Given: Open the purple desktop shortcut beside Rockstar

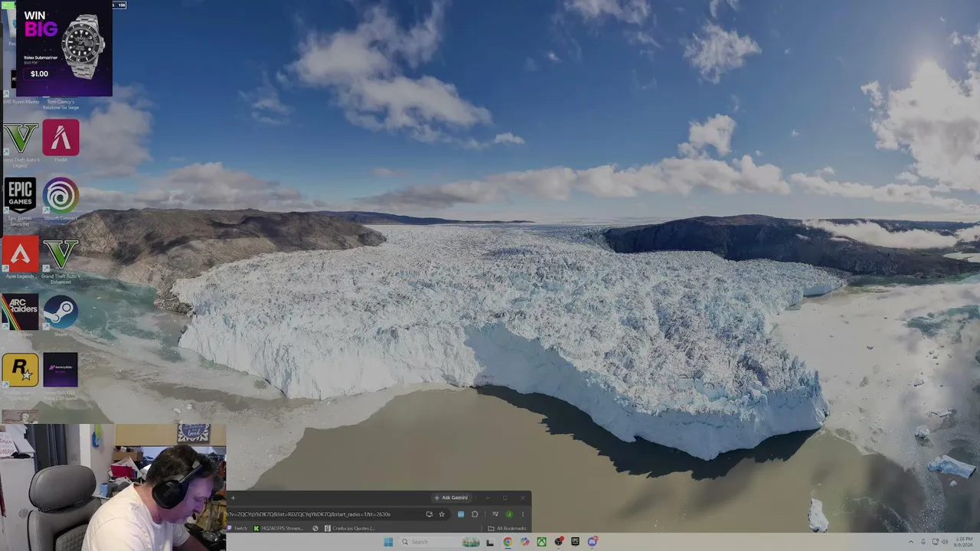Looking at the screenshot, I should [x=60, y=370].
